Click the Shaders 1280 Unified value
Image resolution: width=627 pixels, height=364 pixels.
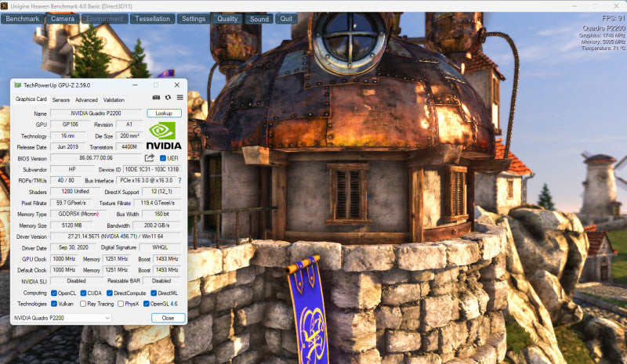(75, 192)
